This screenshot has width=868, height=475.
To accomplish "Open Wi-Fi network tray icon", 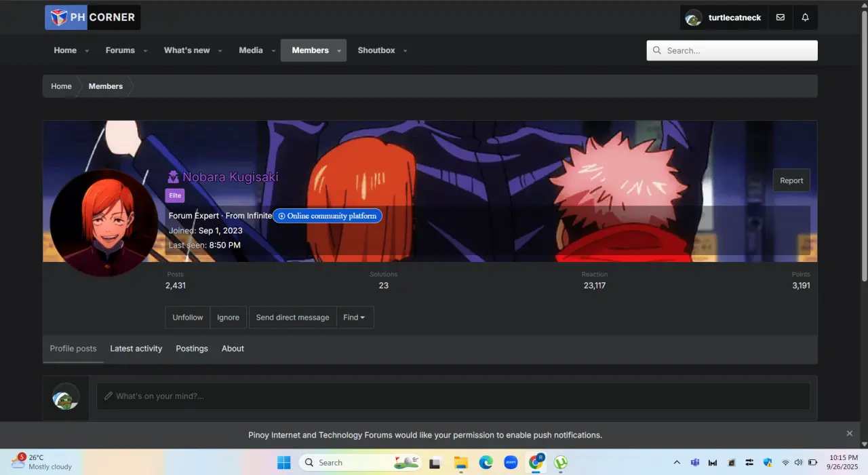I will tap(785, 463).
